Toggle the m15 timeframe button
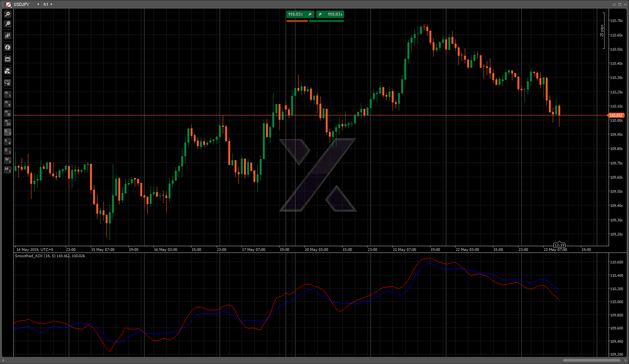Screen dimensions: 629x364 (x=7, y=113)
